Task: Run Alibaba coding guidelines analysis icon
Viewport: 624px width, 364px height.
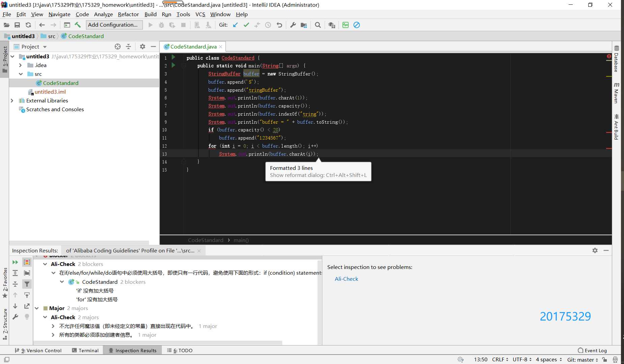Action: pyautogui.click(x=346, y=25)
